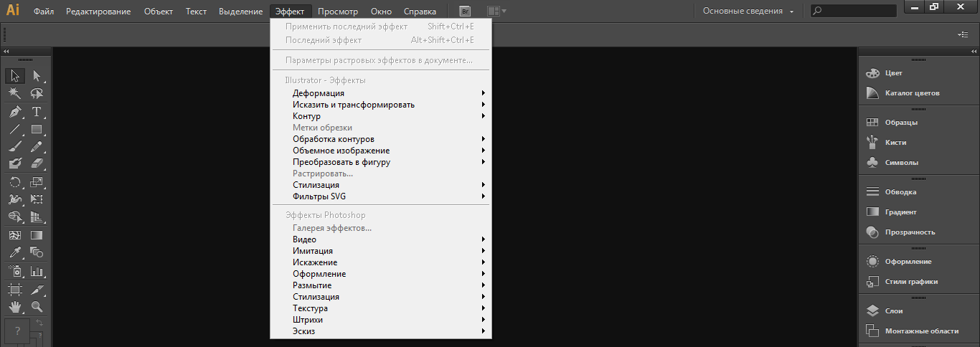Image resolution: width=980 pixels, height=347 pixels.
Task: Open the Объект menu
Action: pos(159,11)
